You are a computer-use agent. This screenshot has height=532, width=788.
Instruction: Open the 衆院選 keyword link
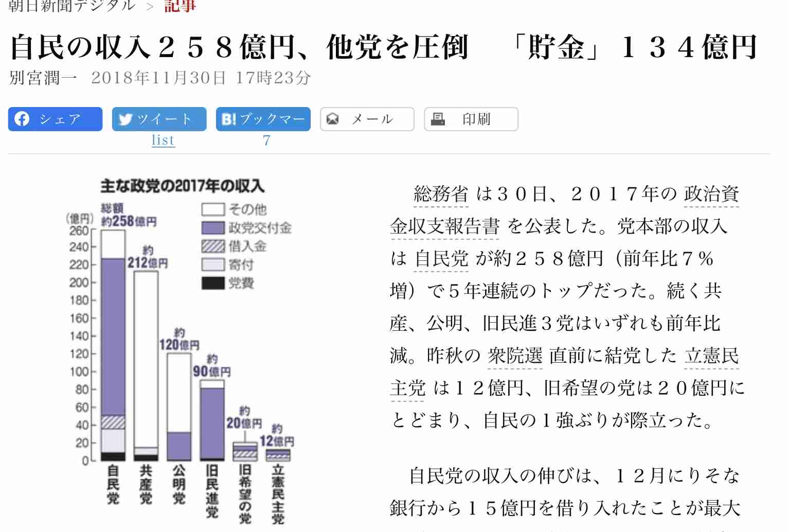pos(515,356)
